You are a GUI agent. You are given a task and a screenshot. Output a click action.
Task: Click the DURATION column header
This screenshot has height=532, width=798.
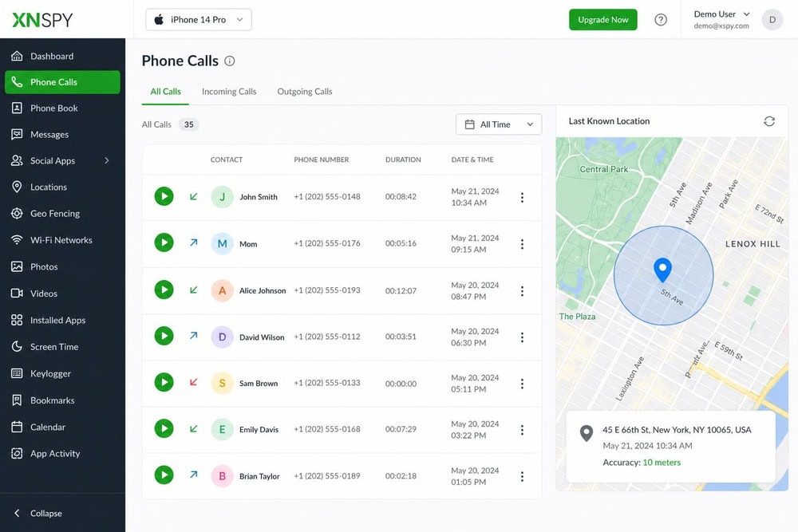(403, 160)
